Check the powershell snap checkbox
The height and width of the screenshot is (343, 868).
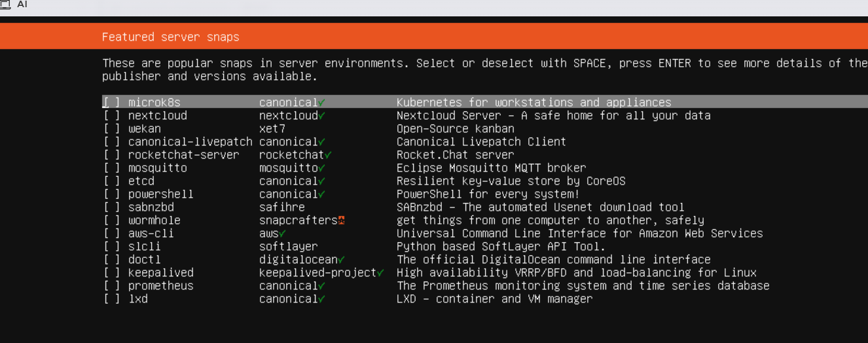(x=112, y=194)
